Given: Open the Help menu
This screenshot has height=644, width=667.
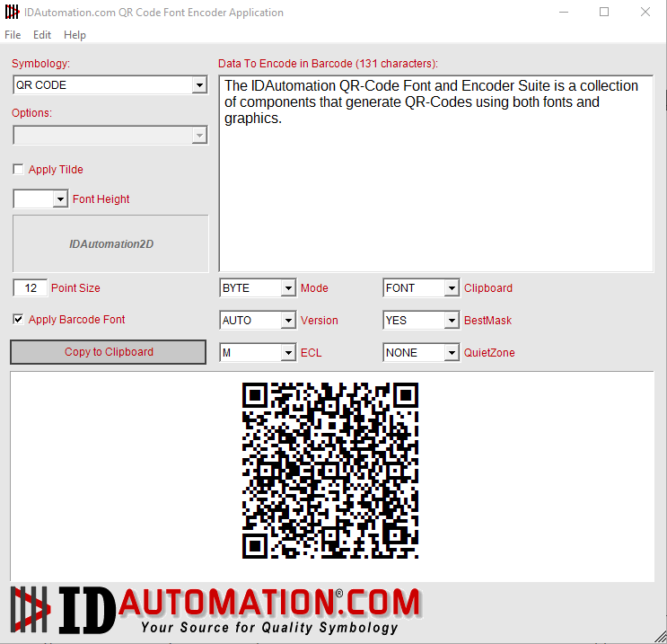Looking at the screenshot, I should tap(75, 35).
